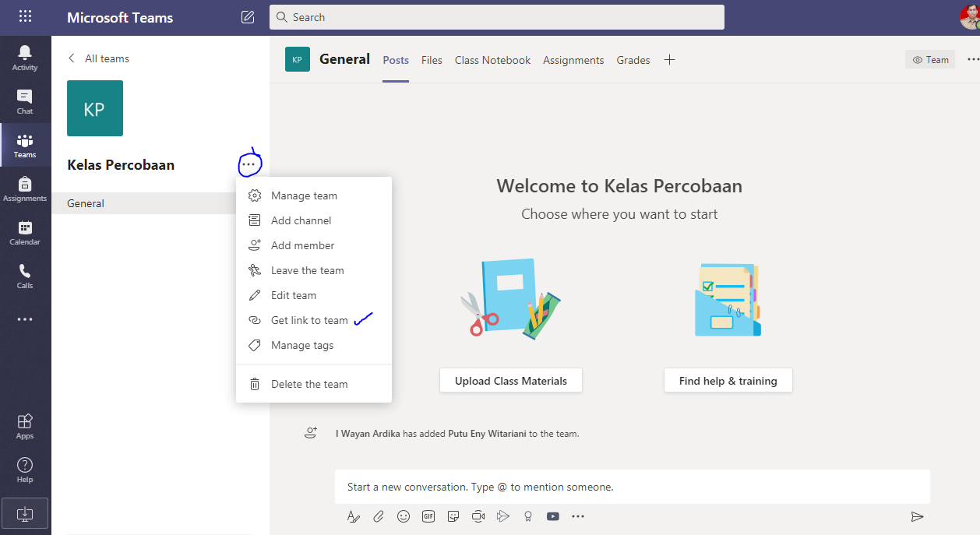Click the Search bar at the top
The image size is (980, 535).
click(x=496, y=16)
